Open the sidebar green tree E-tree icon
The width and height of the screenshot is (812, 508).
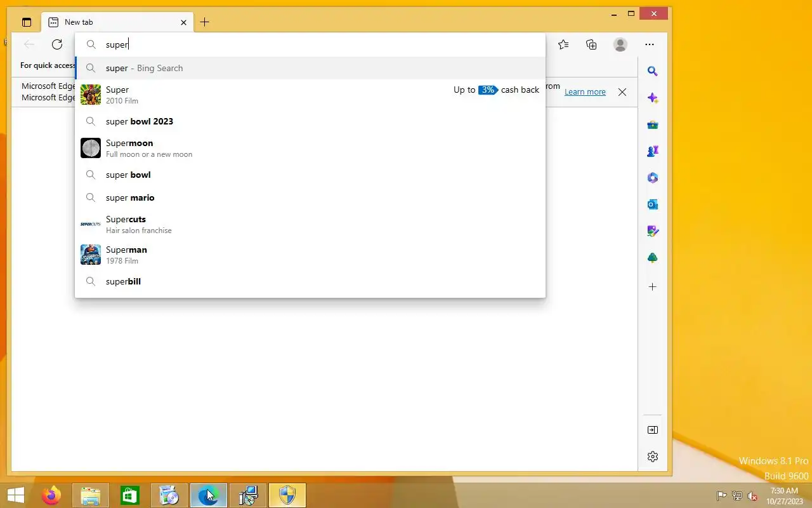click(653, 258)
